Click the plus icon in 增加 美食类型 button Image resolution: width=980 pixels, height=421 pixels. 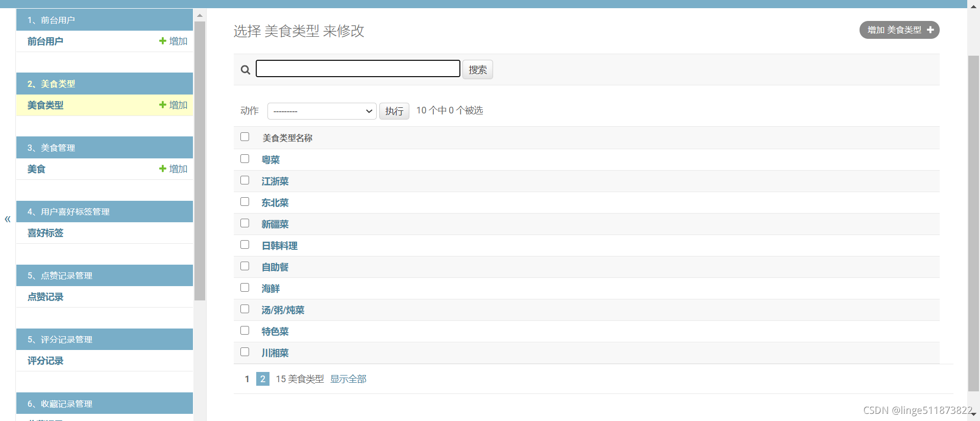tap(930, 30)
